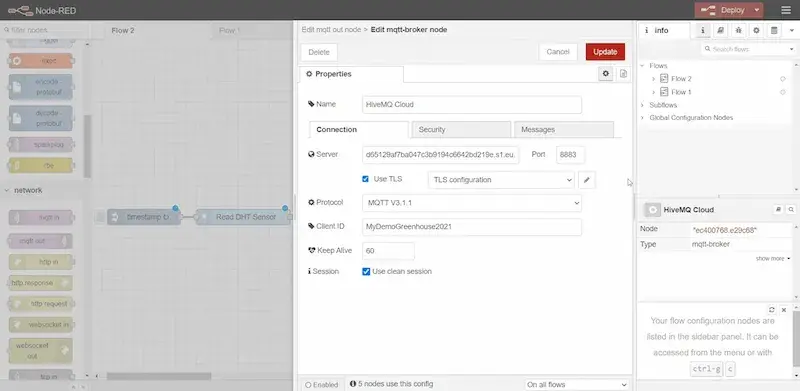Open the context data sidebar icon
Viewport: 800px width, 391px height.
(774, 31)
